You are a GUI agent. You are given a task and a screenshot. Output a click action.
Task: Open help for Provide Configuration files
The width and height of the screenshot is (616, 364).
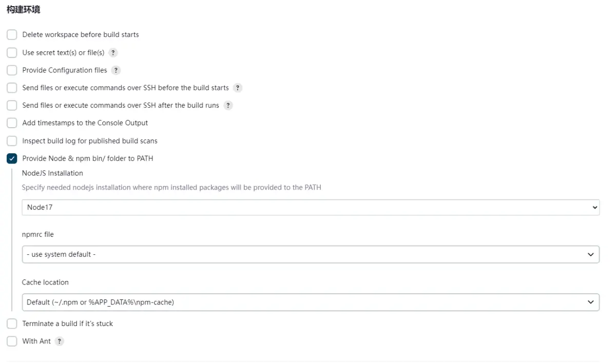(x=116, y=70)
